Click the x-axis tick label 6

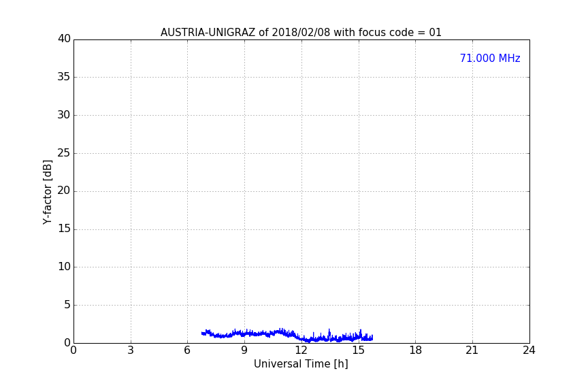coord(187,350)
